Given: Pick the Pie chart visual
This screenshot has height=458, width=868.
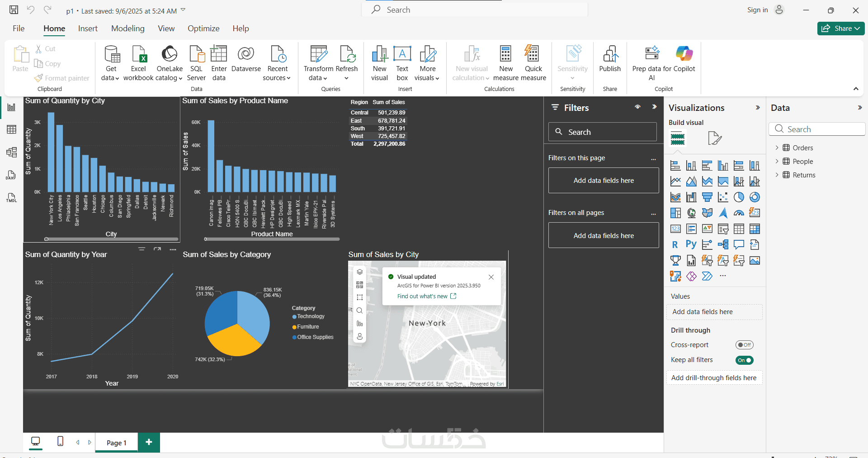Looking at the screenshot, I should [739, 197].
